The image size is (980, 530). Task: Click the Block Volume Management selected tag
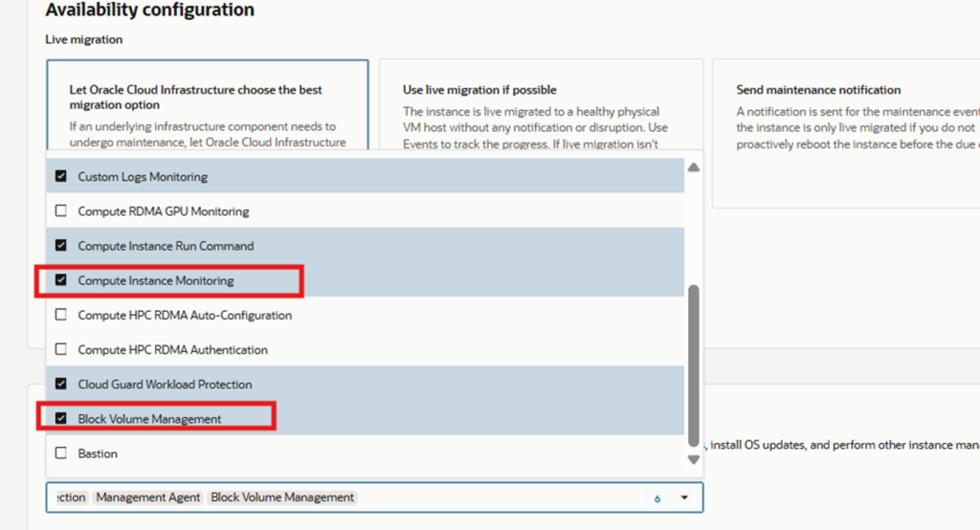coord(282,497)
